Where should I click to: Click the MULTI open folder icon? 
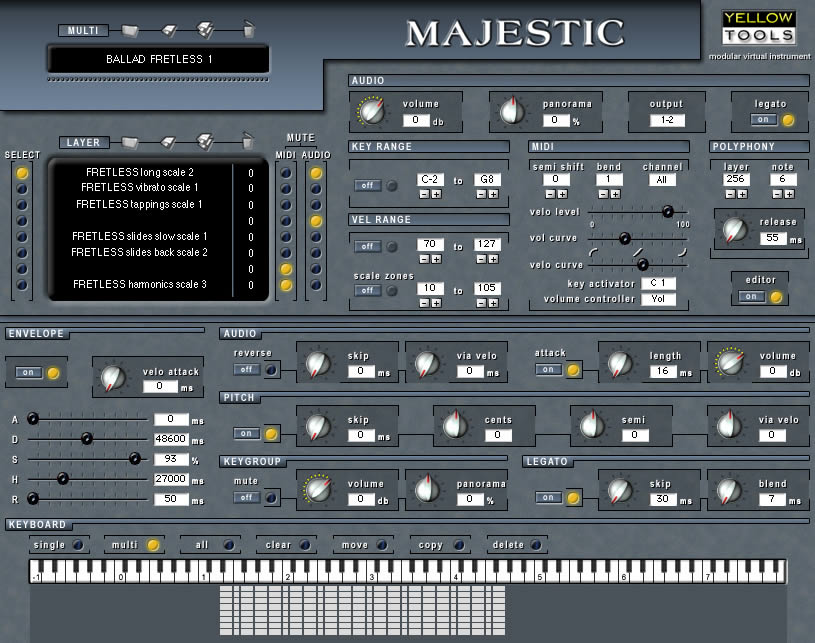point(130,31)
